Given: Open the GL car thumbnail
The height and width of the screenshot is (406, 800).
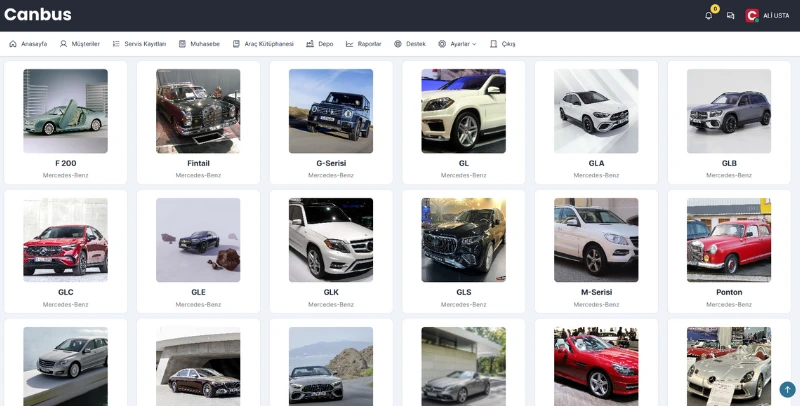Looking at the screenshot, I should [x=463, y=111].
